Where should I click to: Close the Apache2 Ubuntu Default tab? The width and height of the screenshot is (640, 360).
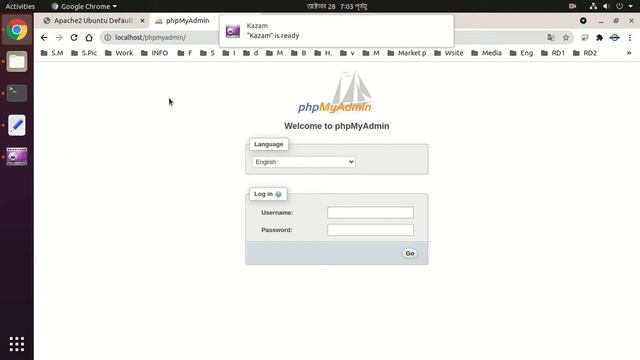pos(142,20)
